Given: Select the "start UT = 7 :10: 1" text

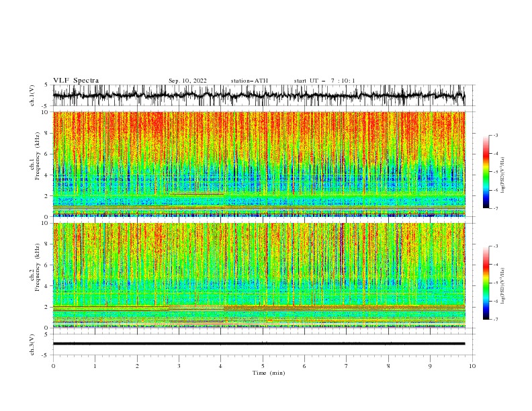Looking at the screenshot, I should coord(324,81).
